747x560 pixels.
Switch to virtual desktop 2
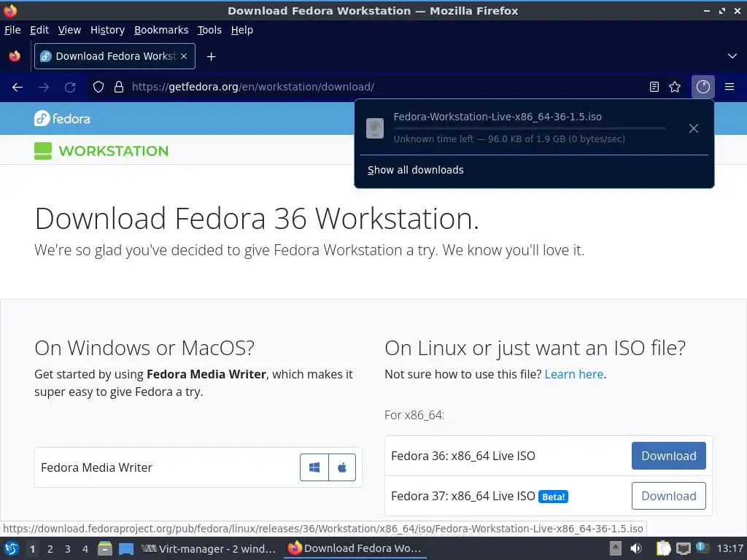tap(50, 549)
